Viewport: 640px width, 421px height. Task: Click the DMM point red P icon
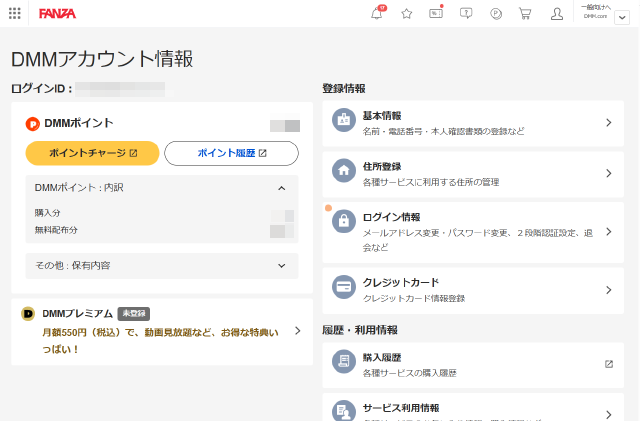click(33, 124)
